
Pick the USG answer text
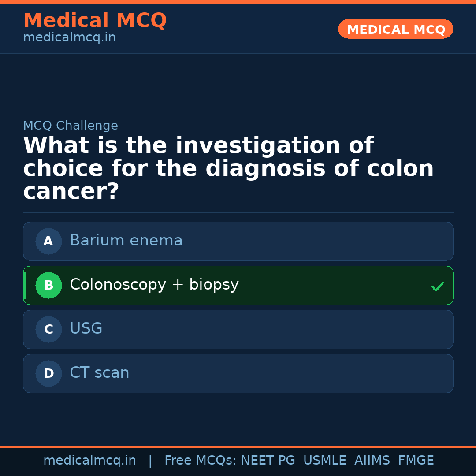coord(86,329)
